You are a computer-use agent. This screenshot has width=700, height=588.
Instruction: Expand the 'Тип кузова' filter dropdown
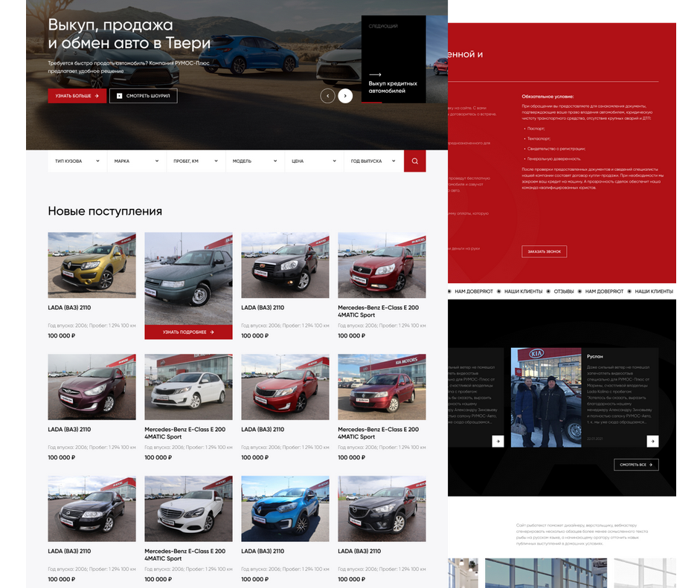click(x=77, y=161)
